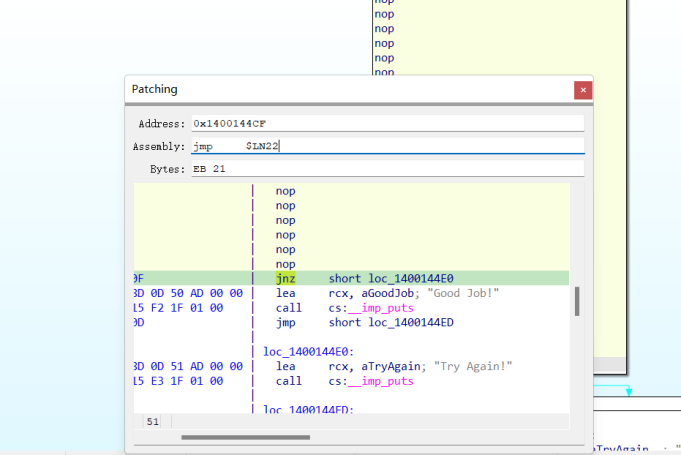Click the call __imp_puts after aTryAgain

(351, 381)
